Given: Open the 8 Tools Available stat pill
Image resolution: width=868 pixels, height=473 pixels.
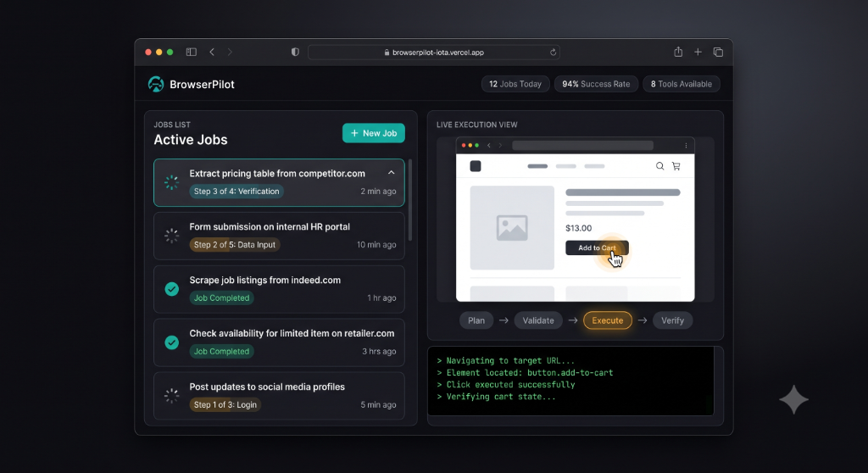Looking at the screenshot, I should point(682,84).
